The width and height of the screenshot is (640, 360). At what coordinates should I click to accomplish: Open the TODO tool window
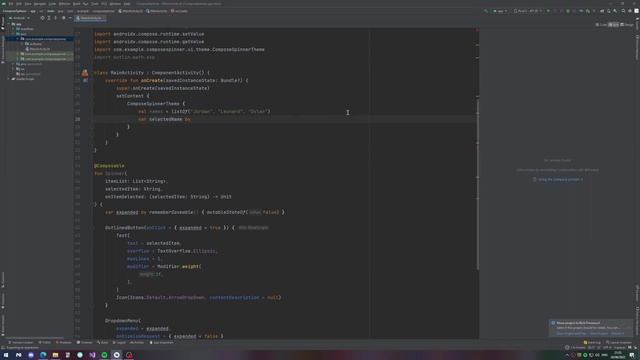[44, 342]
